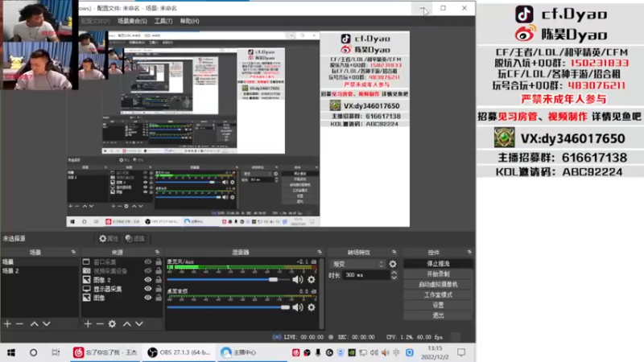Screen dimensions: 644x362
Task: Toggle the lock on 显示器采集 source
Action: click(159, 289)
